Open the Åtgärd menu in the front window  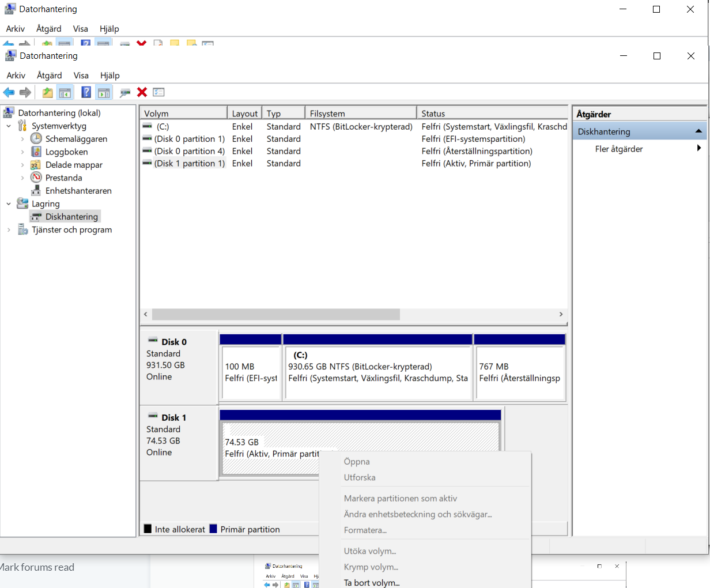pyautogui.click(x=50, y=75)
